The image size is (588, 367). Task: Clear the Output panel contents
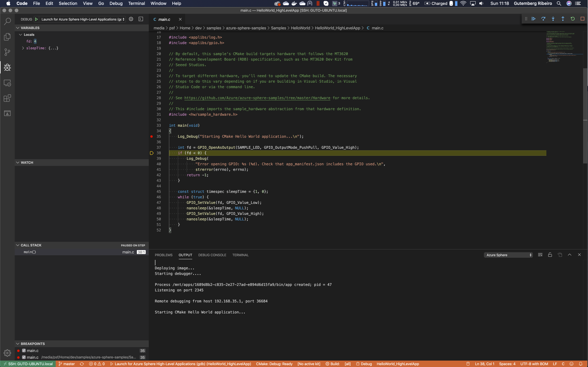(x=540, y=255)
